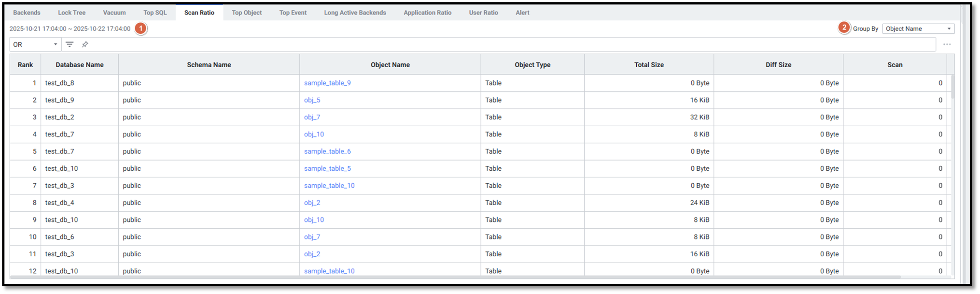This screenshot has width=980, height=294.
Task: Open the sample_table_9 object link
Action: point(327,83)
